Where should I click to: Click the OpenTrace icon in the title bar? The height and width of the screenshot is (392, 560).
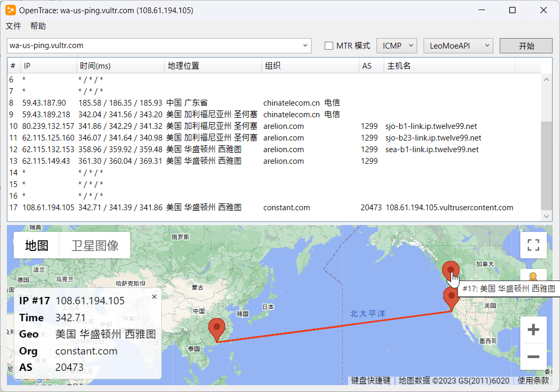coord(10,10)
